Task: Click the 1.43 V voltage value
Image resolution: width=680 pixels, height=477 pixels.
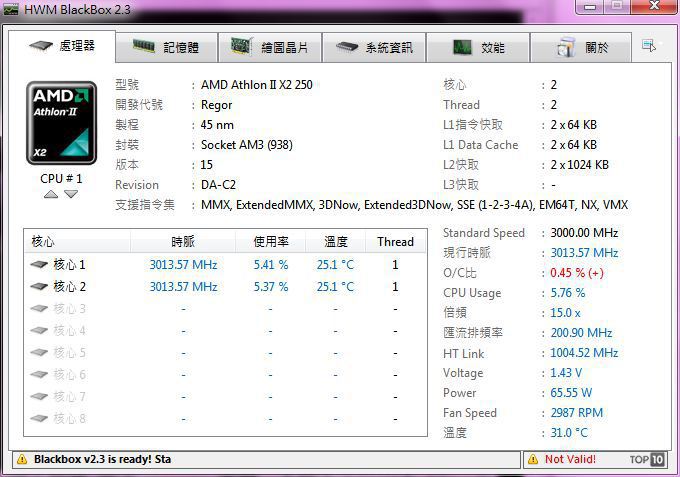Action: point(566,372)
